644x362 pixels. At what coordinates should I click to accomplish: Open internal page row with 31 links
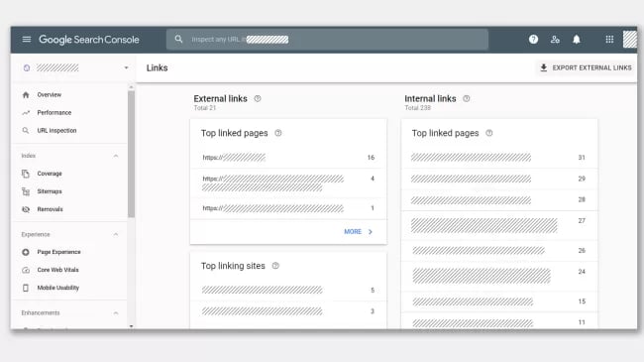[499, 158]
